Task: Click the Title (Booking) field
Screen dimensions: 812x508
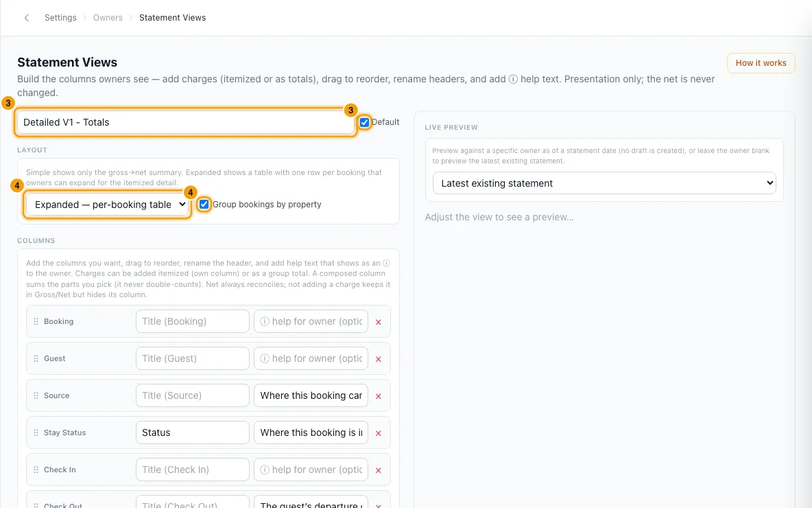Action: click(193, 321)
